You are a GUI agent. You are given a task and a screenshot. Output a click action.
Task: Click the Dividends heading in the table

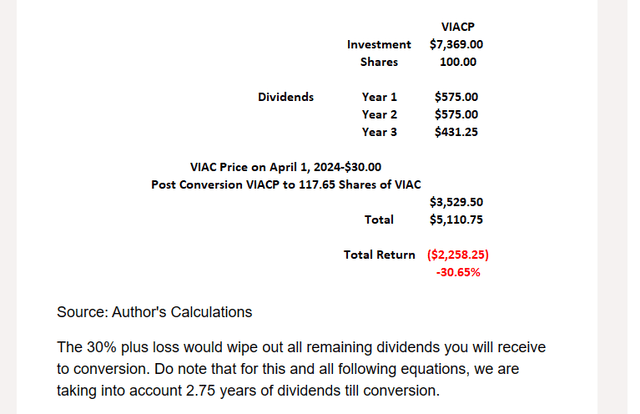click(x=286, y=97)
